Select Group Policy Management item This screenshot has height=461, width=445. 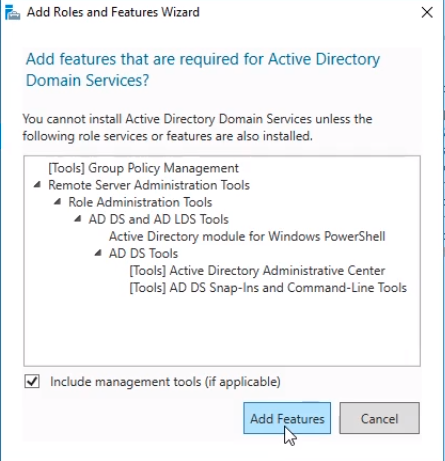pyautogui.click(x=143, y=168)
